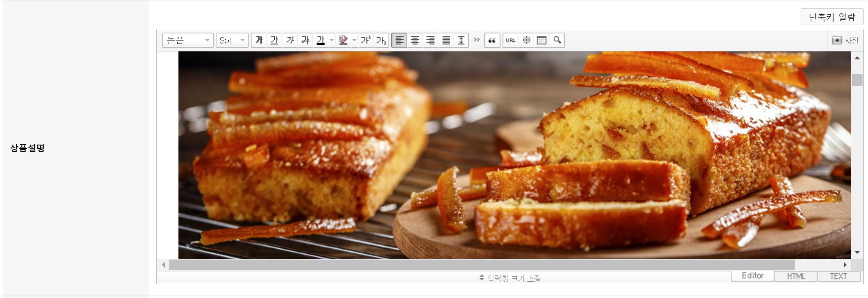Insert a URL hyperlink
The image size is (868, 298).
511,40
